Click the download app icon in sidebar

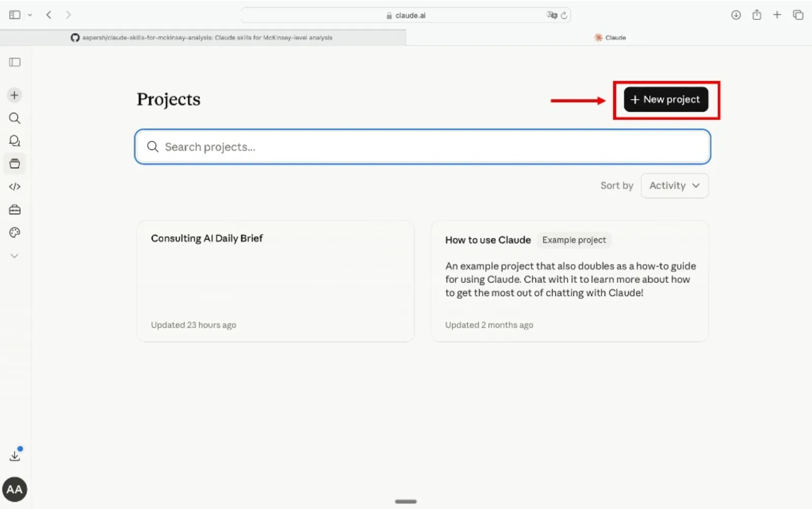15,455
